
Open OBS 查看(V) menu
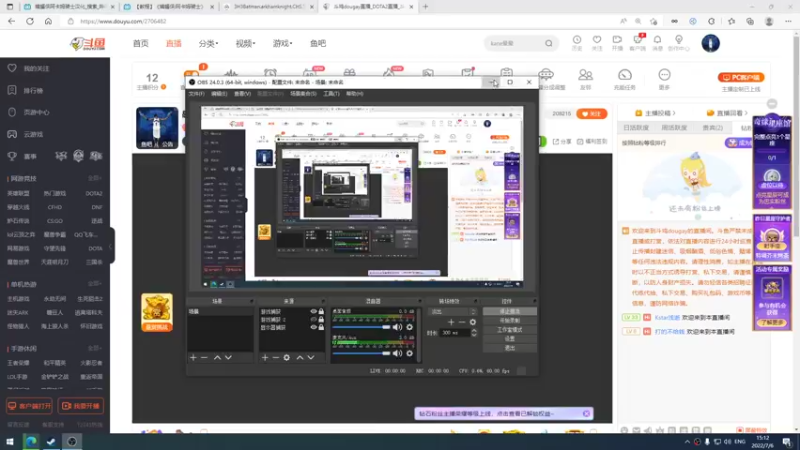point(242,94)
